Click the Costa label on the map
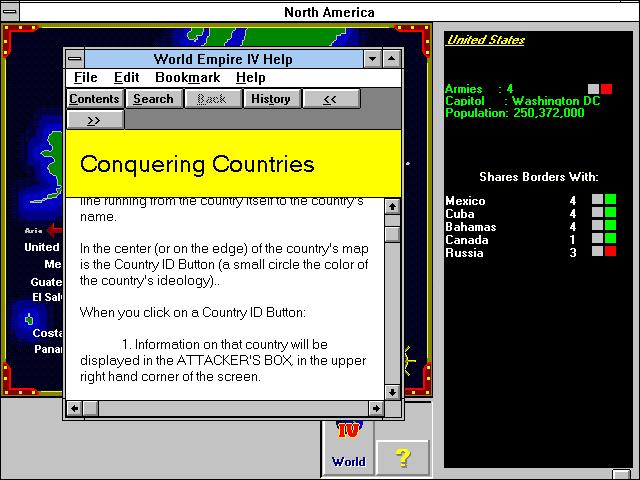Viewport: 640px width, 480px height. point(47,333)
